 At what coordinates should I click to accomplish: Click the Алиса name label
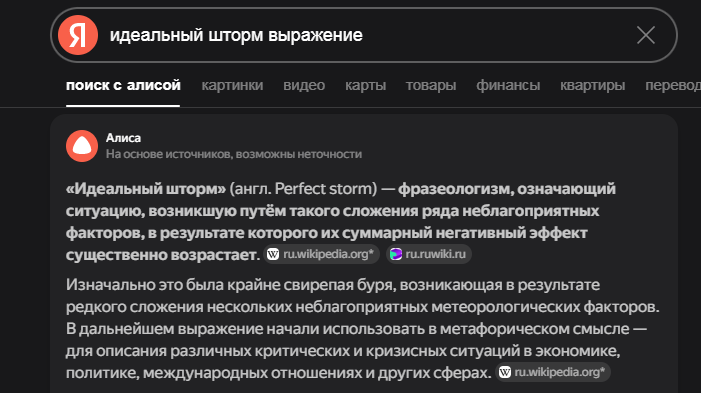click(123, 138)
